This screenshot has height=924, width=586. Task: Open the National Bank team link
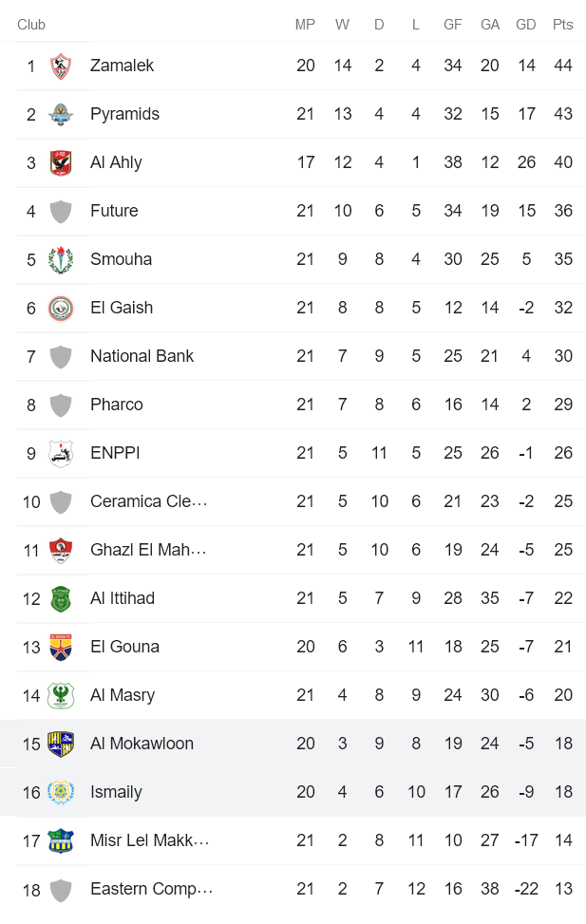tap(142, 356)
